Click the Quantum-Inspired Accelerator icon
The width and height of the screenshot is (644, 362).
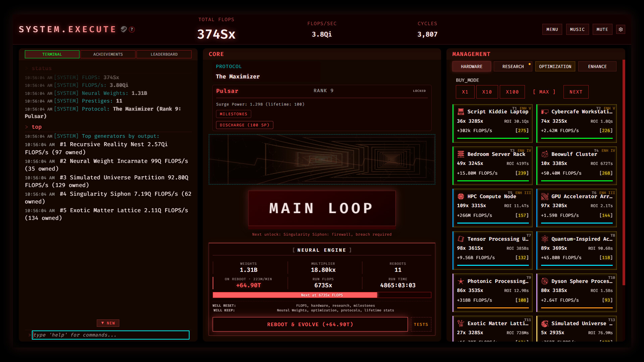(x=545, y=239)
